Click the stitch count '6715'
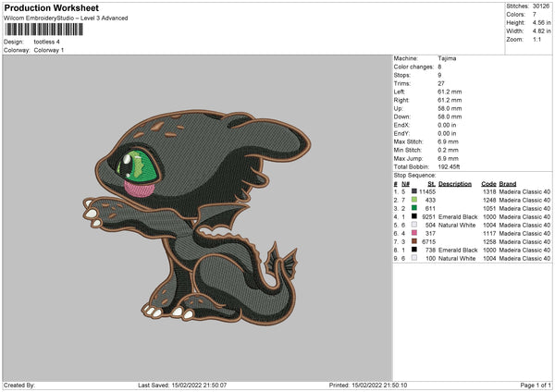Viewport: 555px width, 392px height. point(428,241)
